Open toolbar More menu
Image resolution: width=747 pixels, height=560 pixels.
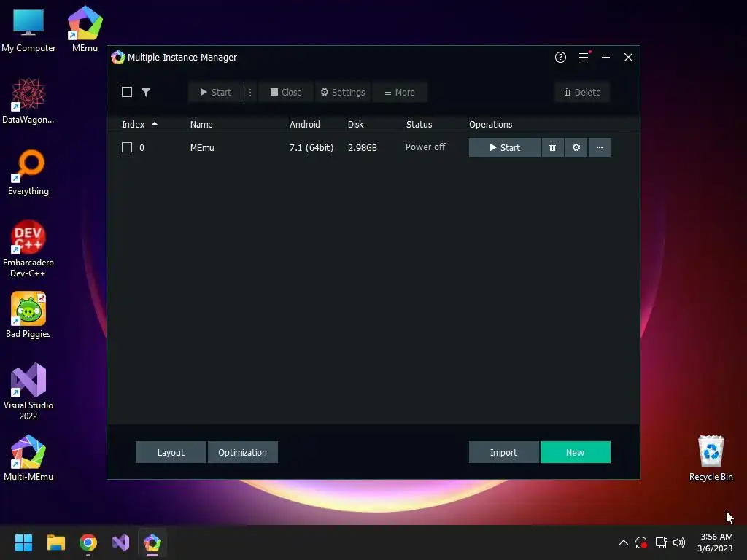coord(400,92)
